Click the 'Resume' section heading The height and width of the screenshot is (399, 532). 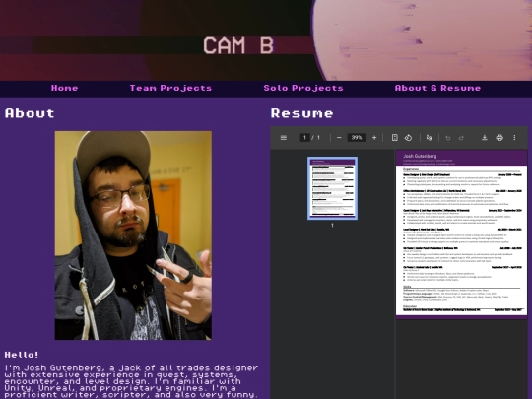301,113
